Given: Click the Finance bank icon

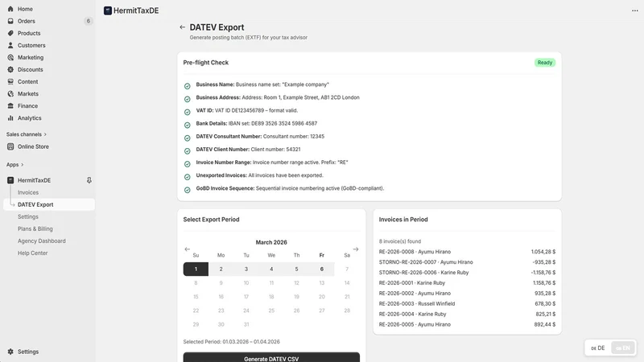Looking at the screenshot, I should [x=10, y=106].
